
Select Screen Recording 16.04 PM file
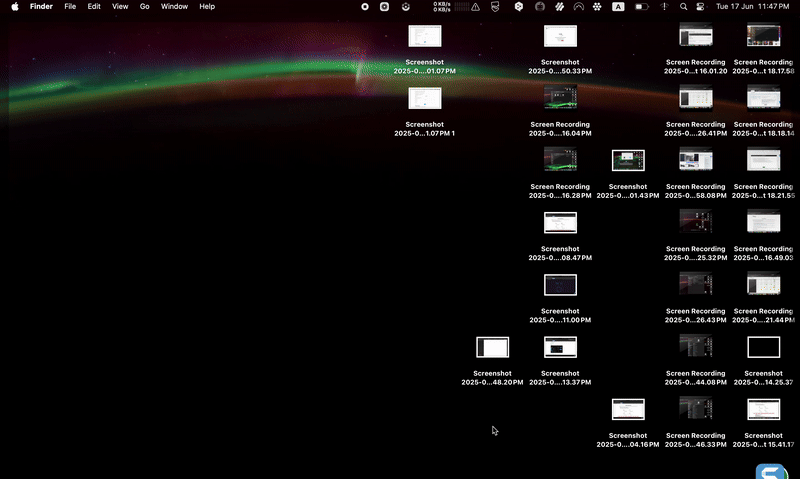point(560,111)
